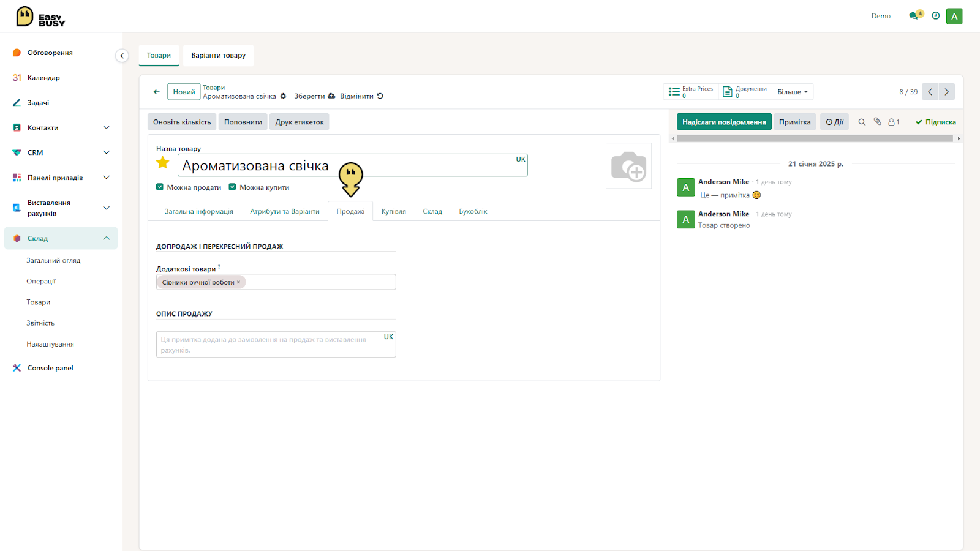Collapse the sidebar with the arrow button
The width and height of the screenshot is (980, 551).
pyautogui.click(x=122, y=56)
